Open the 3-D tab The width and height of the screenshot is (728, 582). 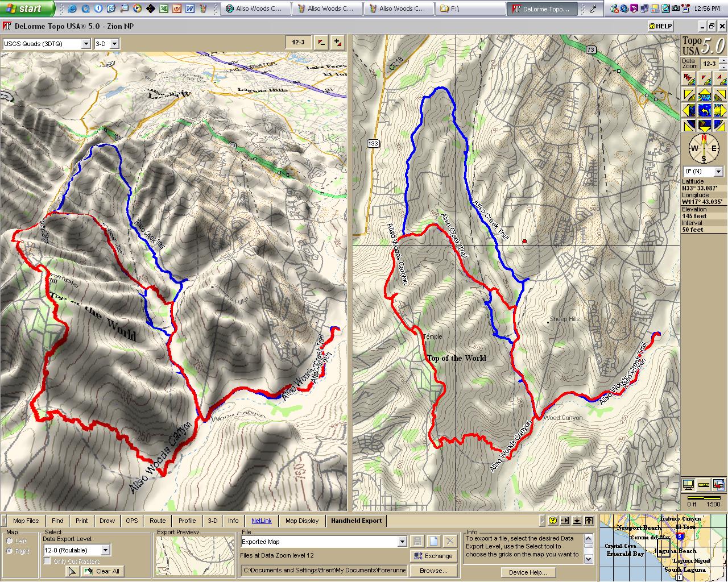(x=212, y=521)
